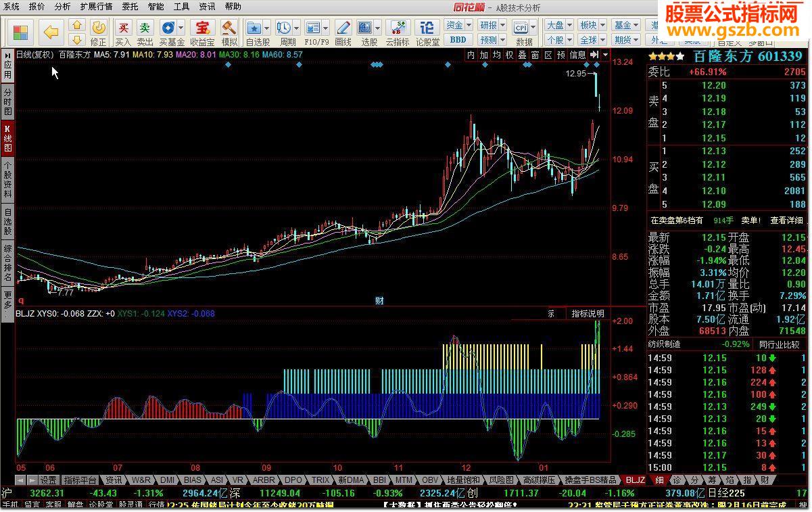Screen dimensions: 812x512
Task: Switch to the W&R indicator tab
Action: point(141,480)
